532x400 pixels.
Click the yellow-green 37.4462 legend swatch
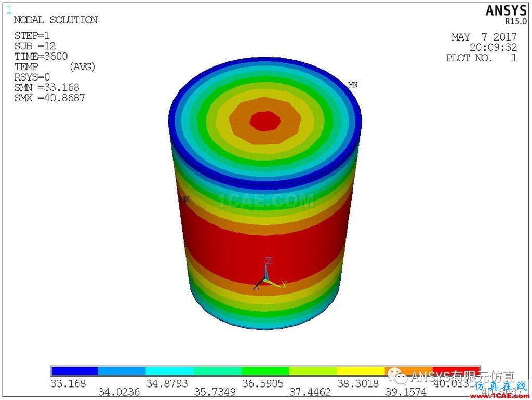tap(313, 370)
